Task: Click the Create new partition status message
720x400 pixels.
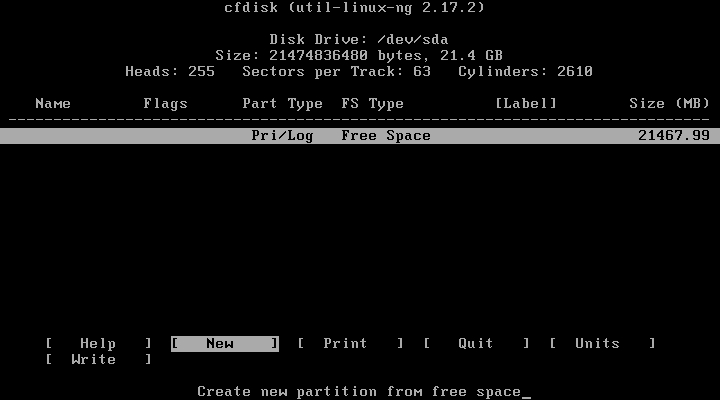Action: pyautogui.click(x=359, y=392)
